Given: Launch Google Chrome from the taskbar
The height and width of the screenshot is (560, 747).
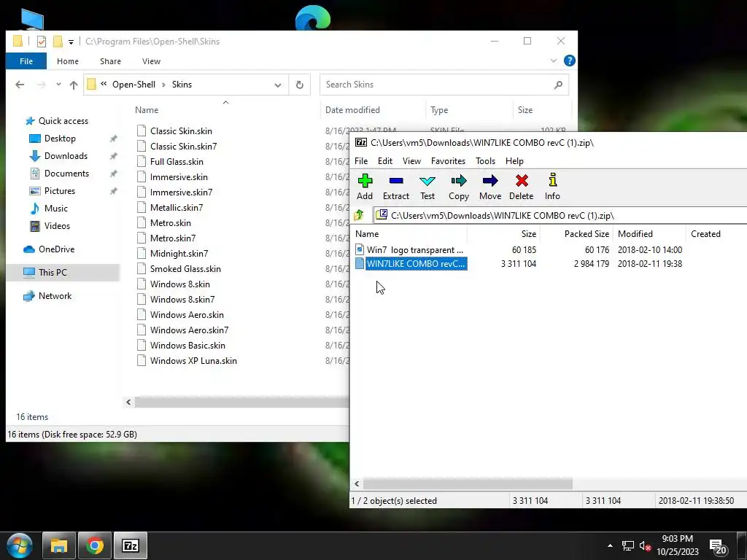Looking at the screenshot, I should coord(95,545).
